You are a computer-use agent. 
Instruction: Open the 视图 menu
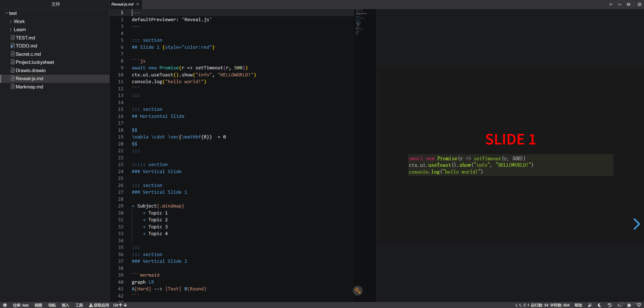[x=38, y=305]
